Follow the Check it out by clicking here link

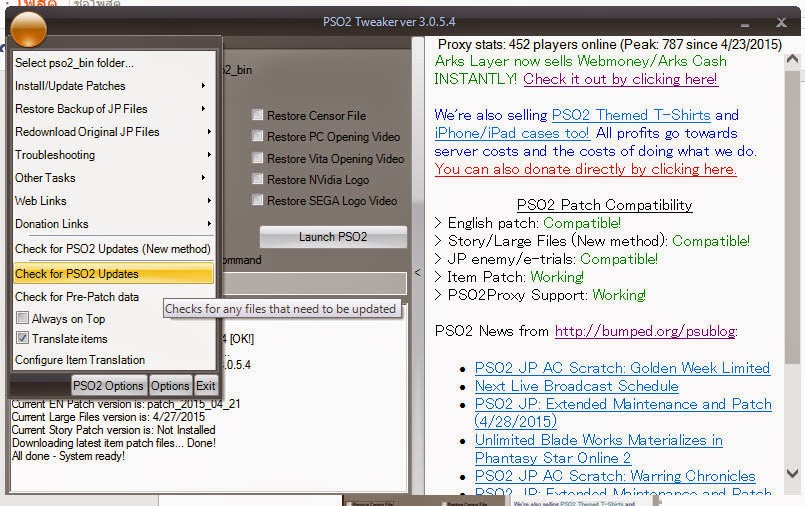(x=620, y=79)
